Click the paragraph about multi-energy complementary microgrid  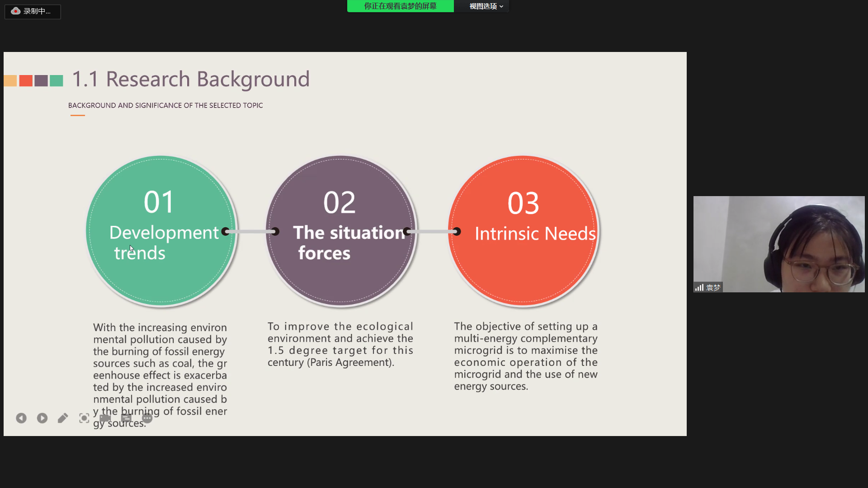click(526, 356)
